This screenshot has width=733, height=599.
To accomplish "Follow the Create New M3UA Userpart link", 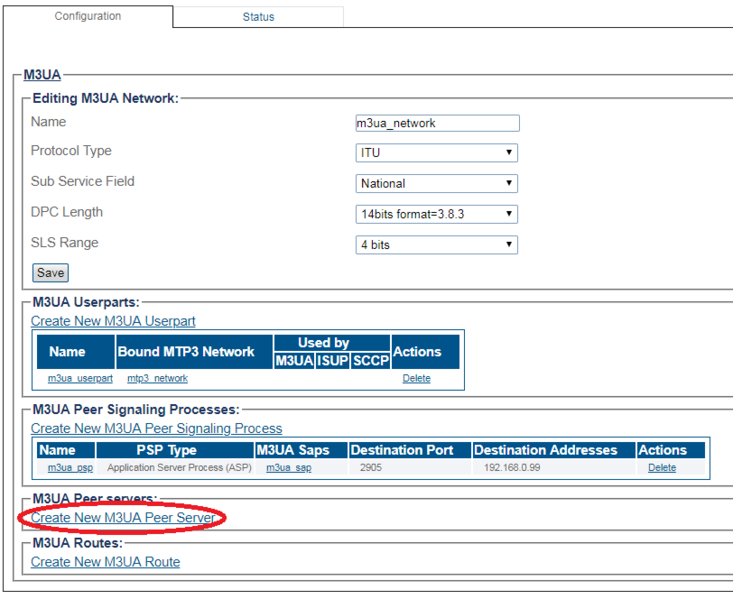I will tap(113, 321).
